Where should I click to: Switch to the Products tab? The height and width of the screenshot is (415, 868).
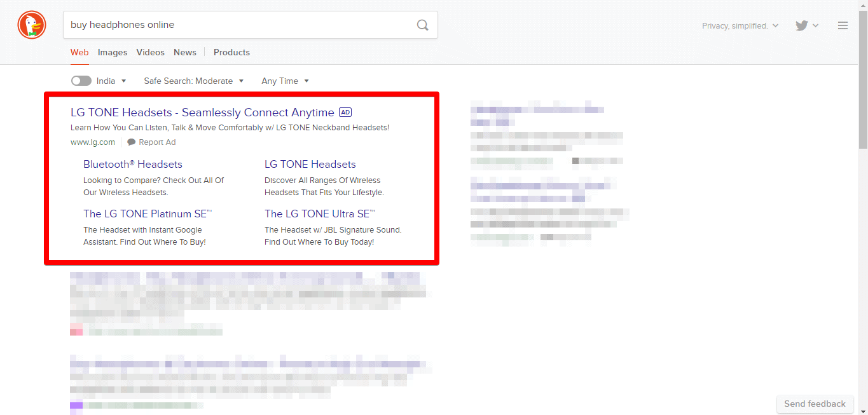[x=231, y=52]
